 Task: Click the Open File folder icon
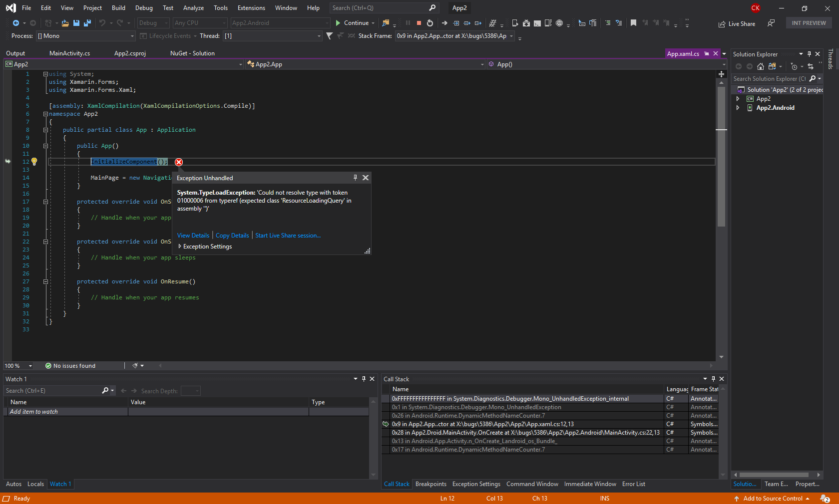point(65,23)
